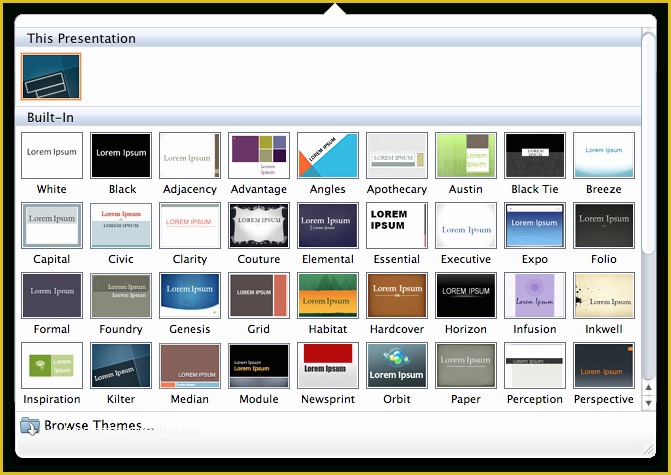Click the scroll down arrow

click(x=648, y=403)
